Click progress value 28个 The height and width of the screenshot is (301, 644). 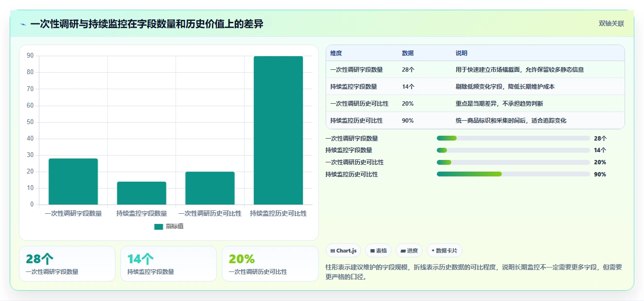click(x=600, y=139)
